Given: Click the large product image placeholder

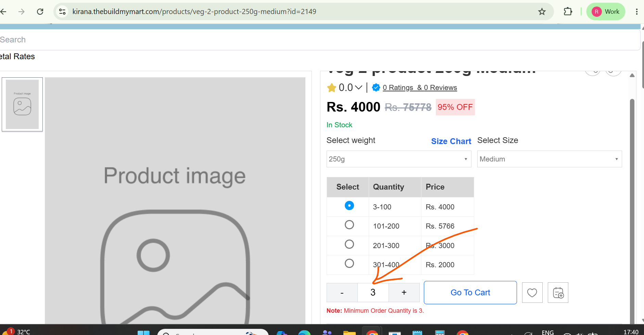Looking at the screenshot, I should [x=175, y=201].
